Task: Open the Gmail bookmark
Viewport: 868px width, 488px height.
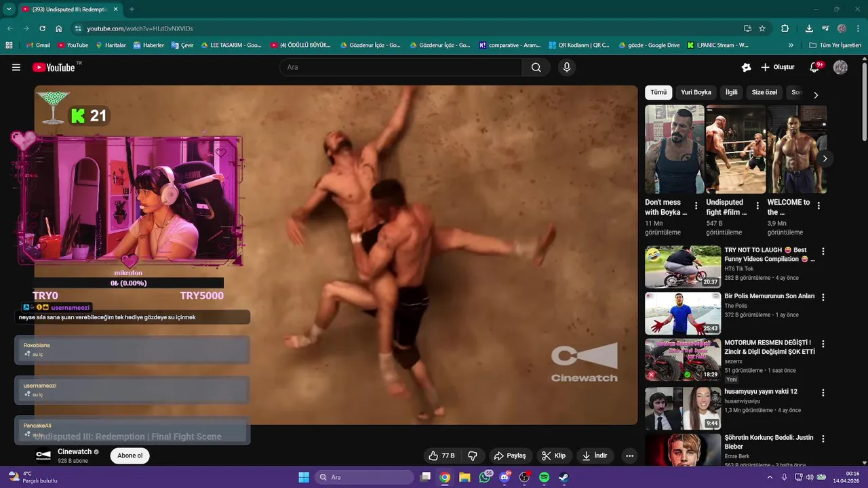Action: point(38,45)
